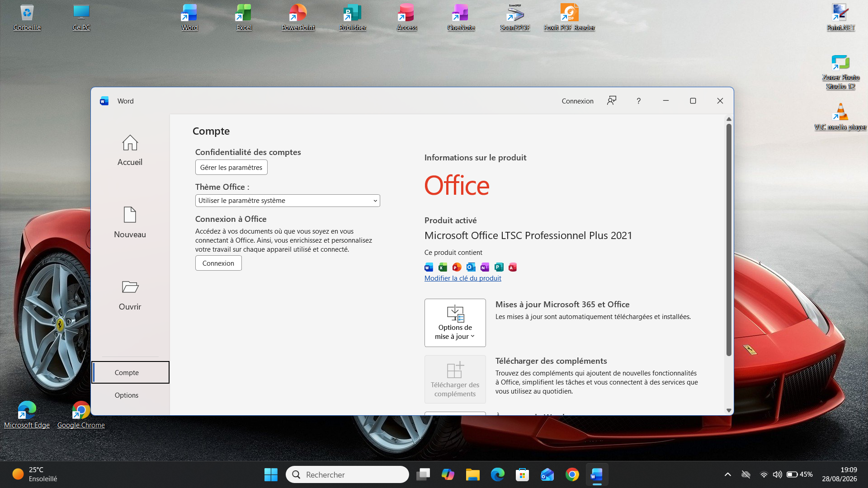Switch to the Compte tab

coord(130,372)
